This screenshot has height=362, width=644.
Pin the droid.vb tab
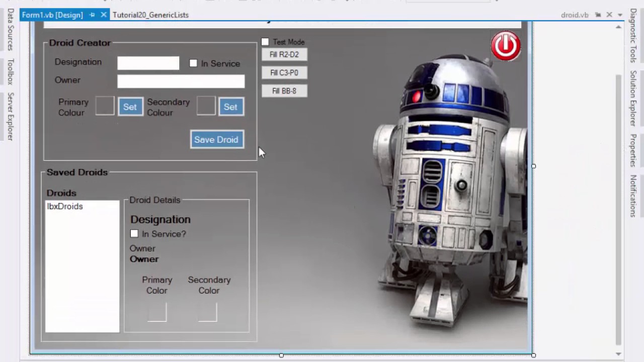[598, 15]
